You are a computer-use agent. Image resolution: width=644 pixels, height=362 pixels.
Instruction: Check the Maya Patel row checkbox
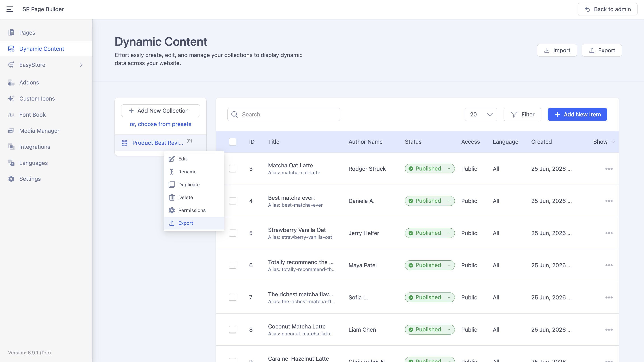tap(233, 265)
